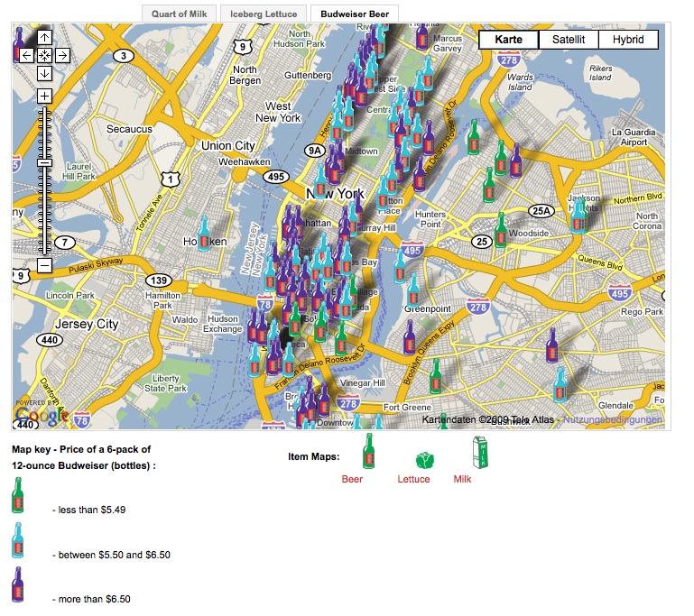Click the green bottle marker near Fort Greene
This screenshot has width=694, height=616.
436,376
